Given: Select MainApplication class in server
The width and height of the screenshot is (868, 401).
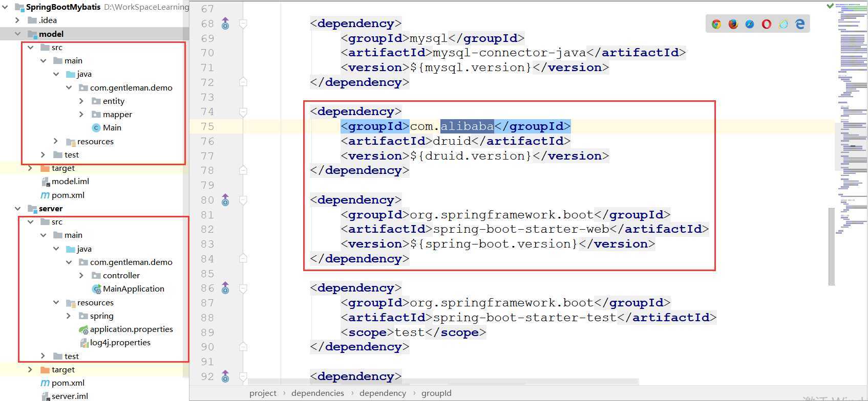Looking at the screenshot, I should (129, 289).
